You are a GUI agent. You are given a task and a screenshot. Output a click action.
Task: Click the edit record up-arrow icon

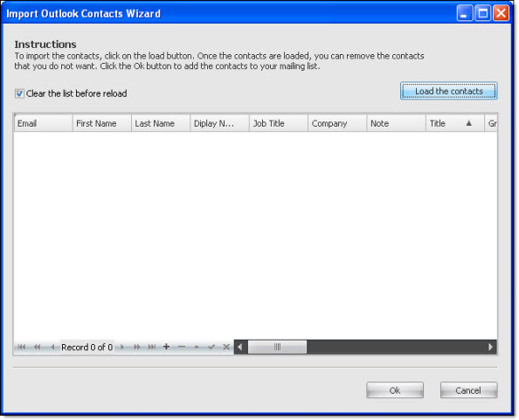coord(197,347)
